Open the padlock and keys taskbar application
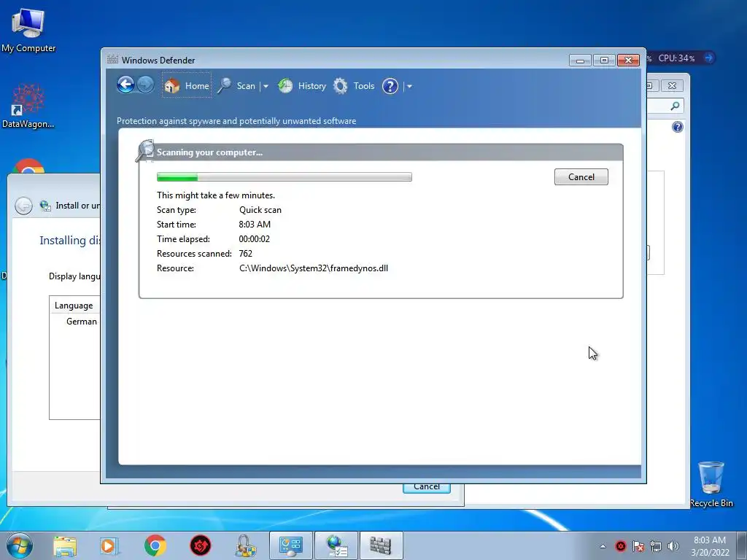Viewport: 747px width, 560px height. click(x=246, y=545)
